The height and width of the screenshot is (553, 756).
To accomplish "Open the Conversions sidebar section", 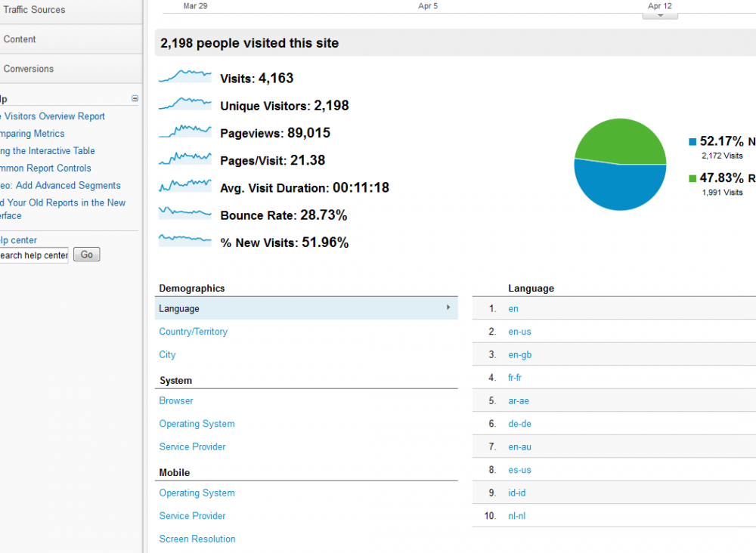I will [29, 69].
